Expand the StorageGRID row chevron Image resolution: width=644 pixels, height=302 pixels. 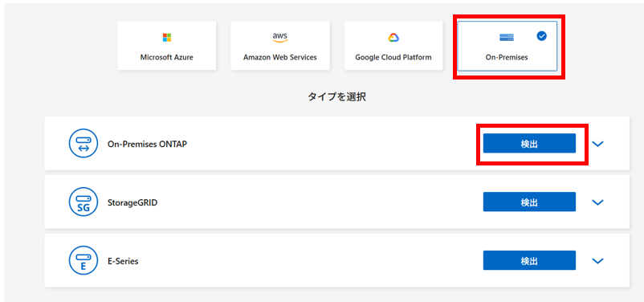pyautogui.click(x=598, y=202)
